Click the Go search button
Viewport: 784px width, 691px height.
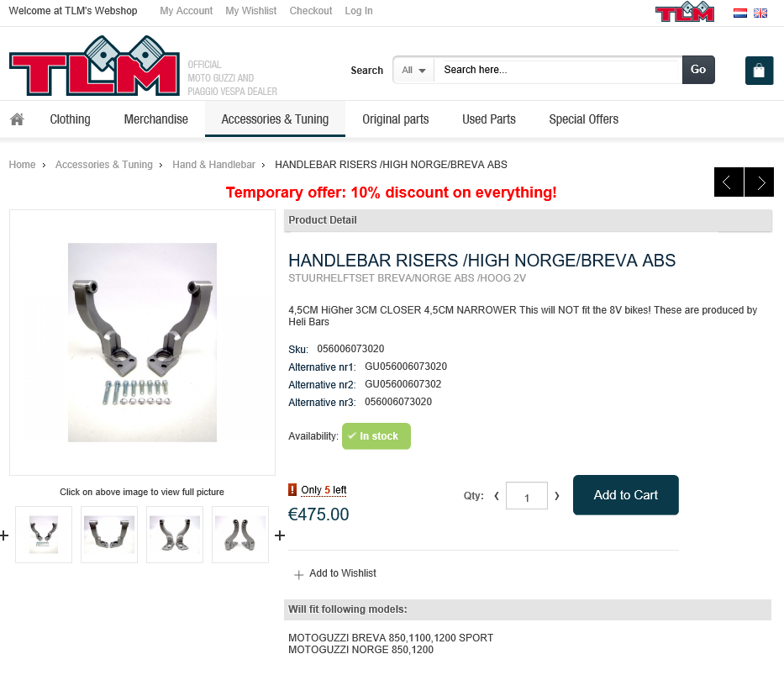698,70
